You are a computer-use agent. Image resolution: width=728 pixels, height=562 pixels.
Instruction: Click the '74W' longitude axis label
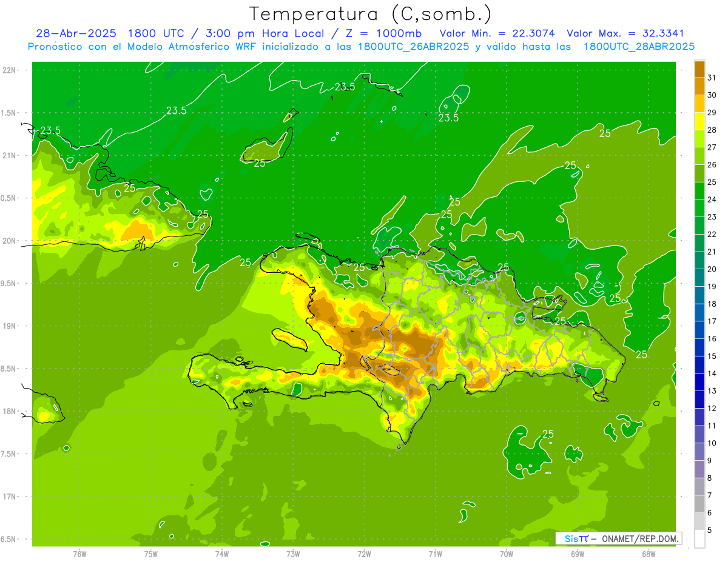[221, 554]
